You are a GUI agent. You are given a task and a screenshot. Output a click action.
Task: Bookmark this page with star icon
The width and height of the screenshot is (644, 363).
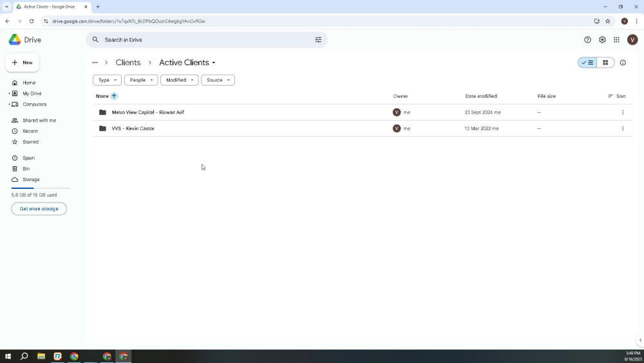(x=607, y=21)
